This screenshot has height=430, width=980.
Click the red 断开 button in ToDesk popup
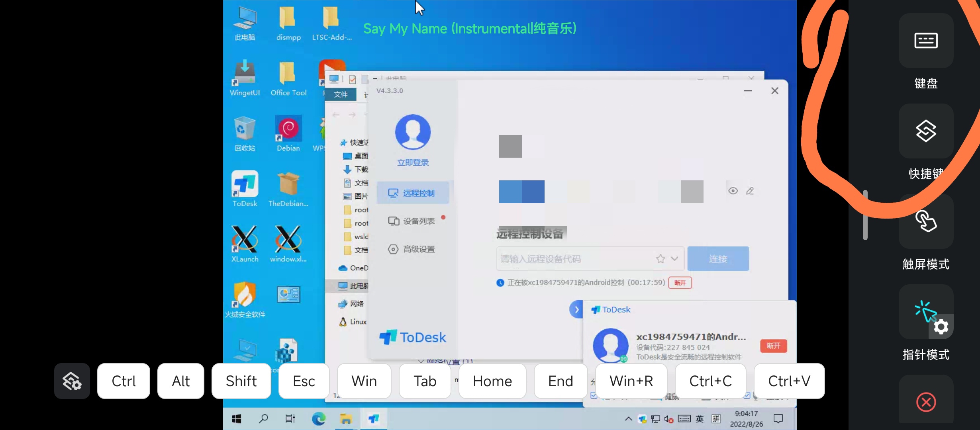click(773, 346)
